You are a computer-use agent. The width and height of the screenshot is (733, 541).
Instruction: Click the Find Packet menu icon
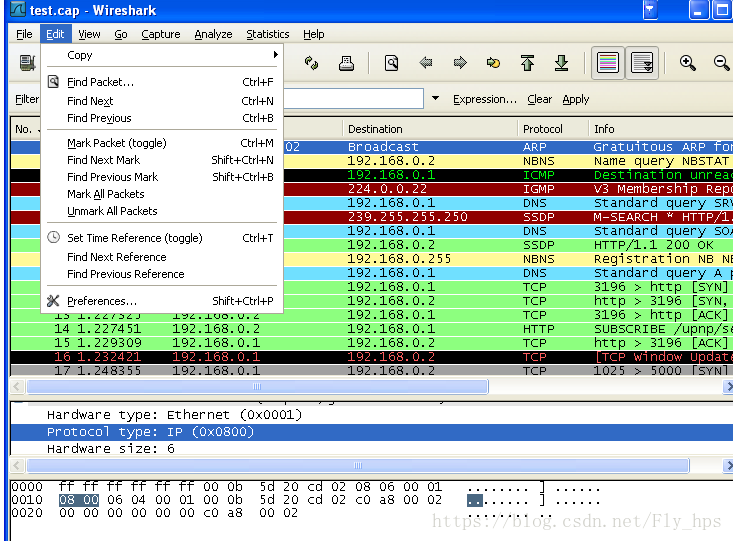(x=53, y=81)
